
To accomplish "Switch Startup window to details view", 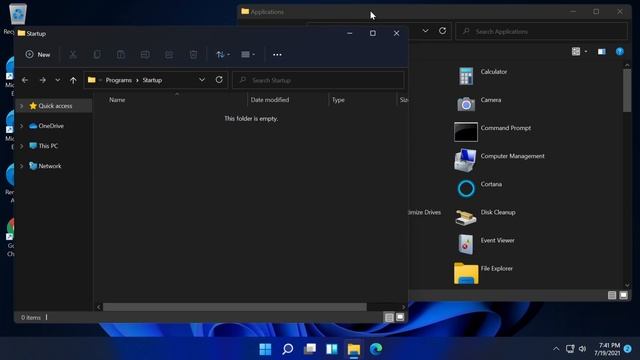I will 389,317.
